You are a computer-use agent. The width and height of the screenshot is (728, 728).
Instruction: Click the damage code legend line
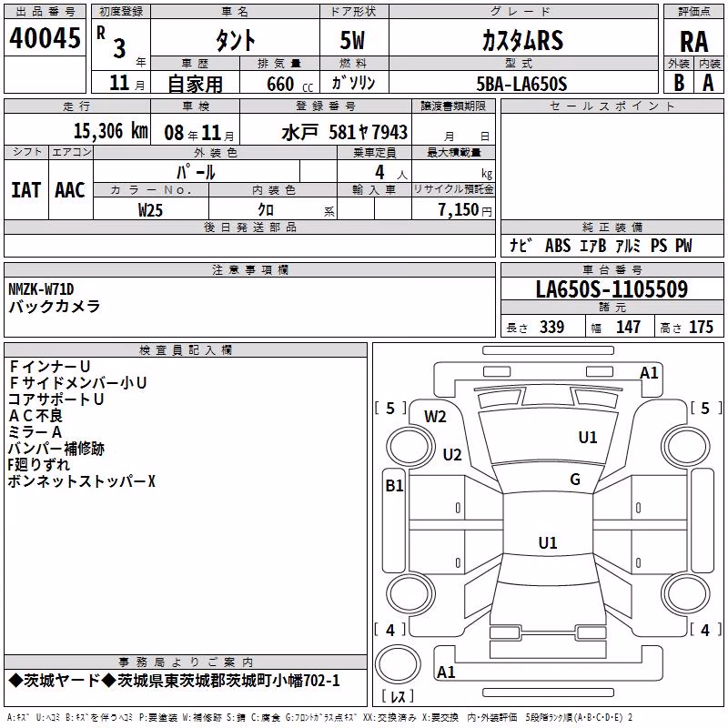[319, 717]
